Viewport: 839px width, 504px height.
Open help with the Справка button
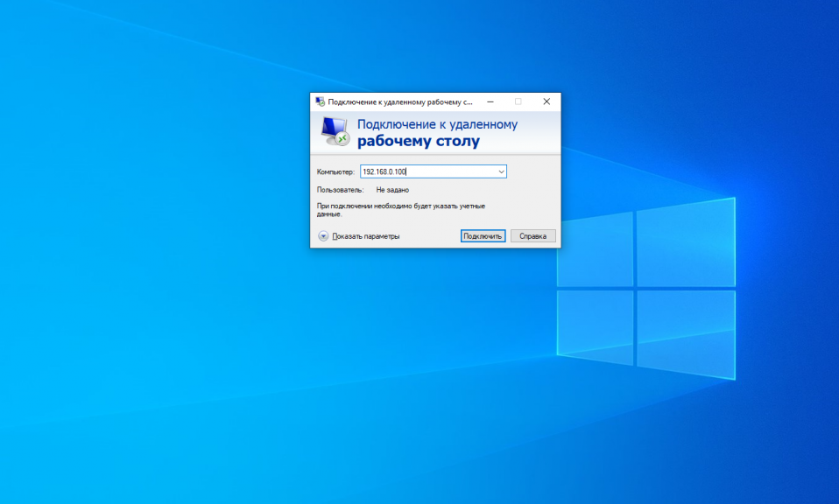532,236
